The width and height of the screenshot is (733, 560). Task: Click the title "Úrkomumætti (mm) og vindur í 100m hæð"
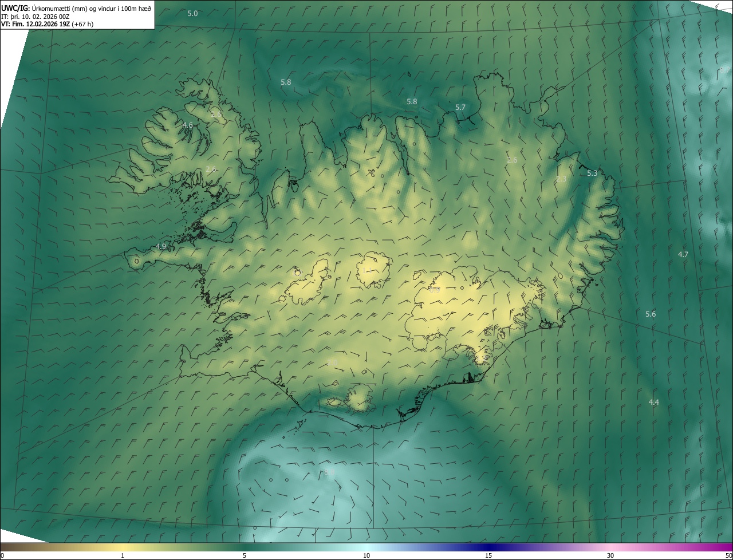click(91, 9)
